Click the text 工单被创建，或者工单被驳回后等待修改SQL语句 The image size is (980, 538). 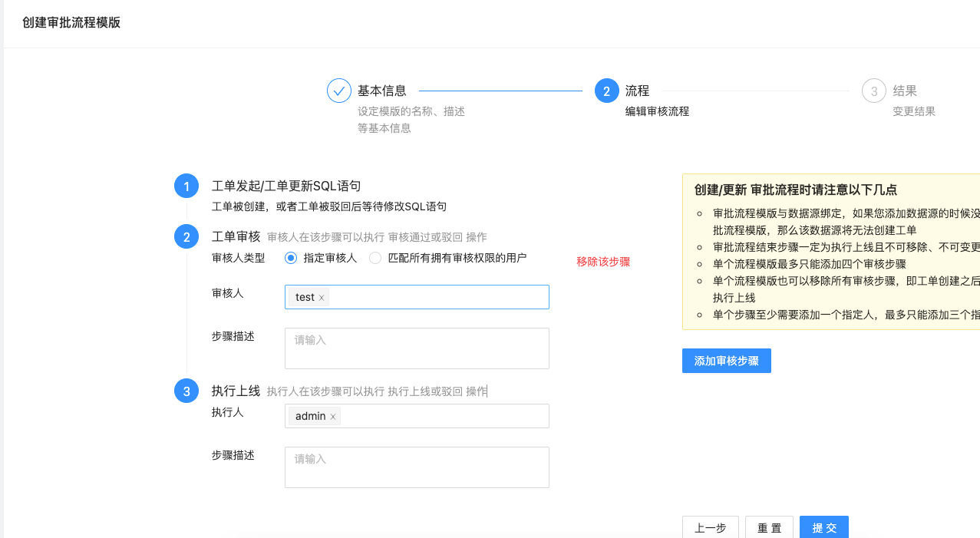(x=329, y=206)
